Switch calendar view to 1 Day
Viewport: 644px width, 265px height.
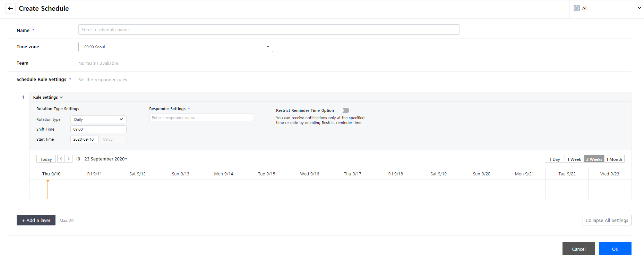click(x=555, y=159)
